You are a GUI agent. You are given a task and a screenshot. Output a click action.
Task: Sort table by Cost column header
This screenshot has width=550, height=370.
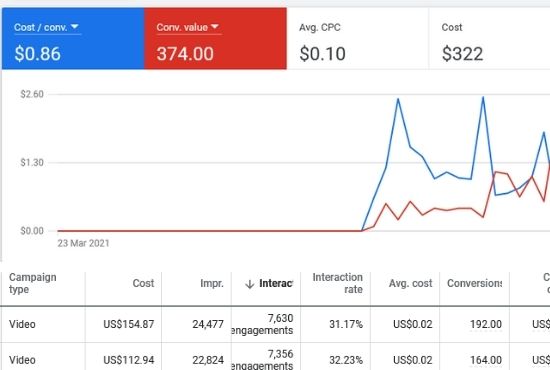tap(143, 283)
